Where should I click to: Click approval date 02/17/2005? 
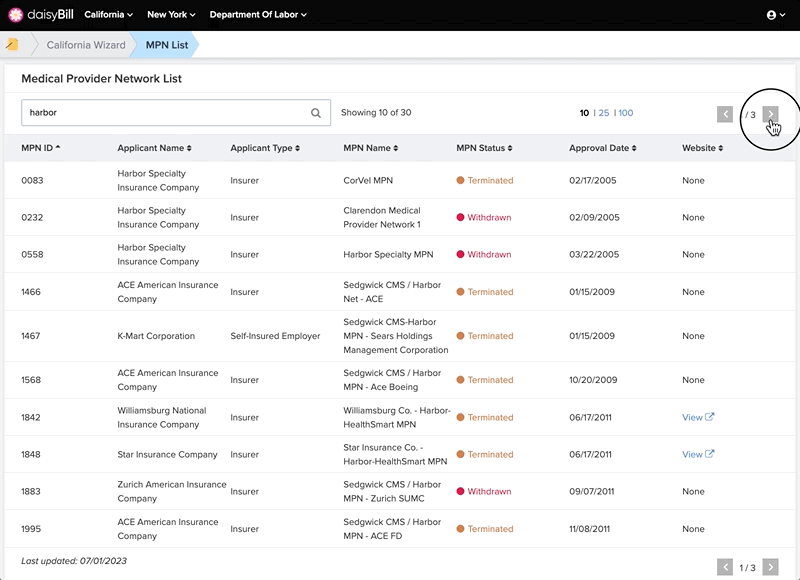pos(593,181)
